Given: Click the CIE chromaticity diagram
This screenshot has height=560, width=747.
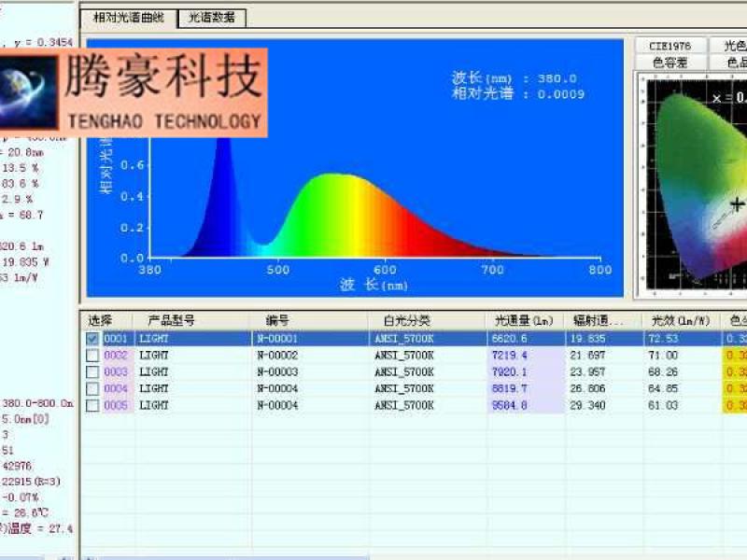Looking at the screenshot, I should pyautogui.click(x=696, y=182).
